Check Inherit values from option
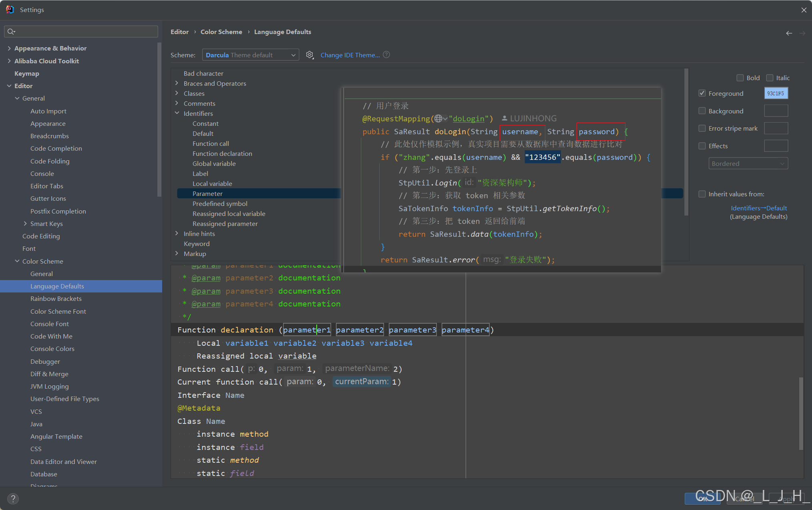This screenshot has height=510, width=812. pos(702,194)
